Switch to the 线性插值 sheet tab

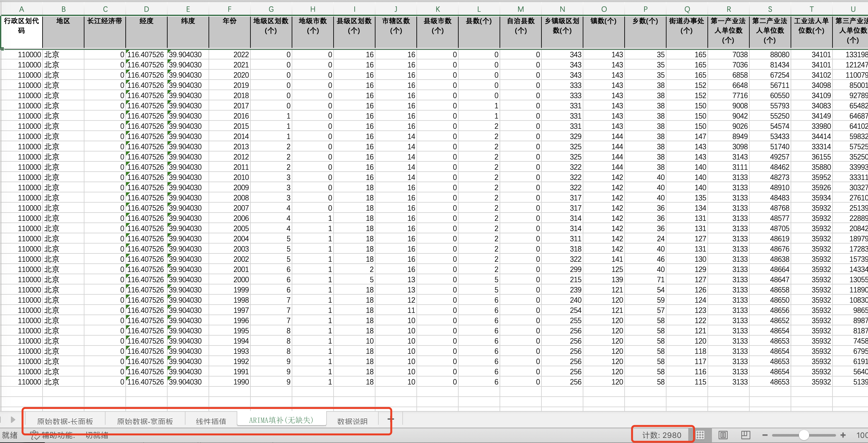point(211,421)
